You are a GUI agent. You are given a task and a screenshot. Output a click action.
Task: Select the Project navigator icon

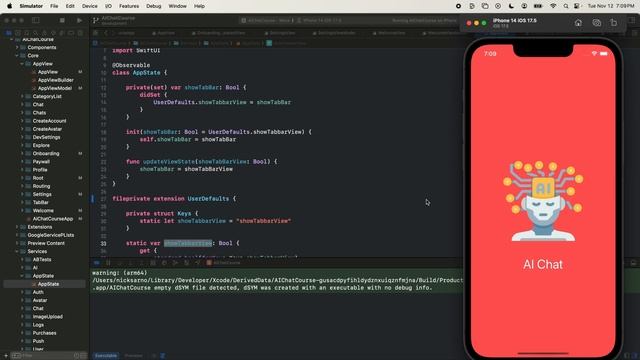[x=9, y=33]
